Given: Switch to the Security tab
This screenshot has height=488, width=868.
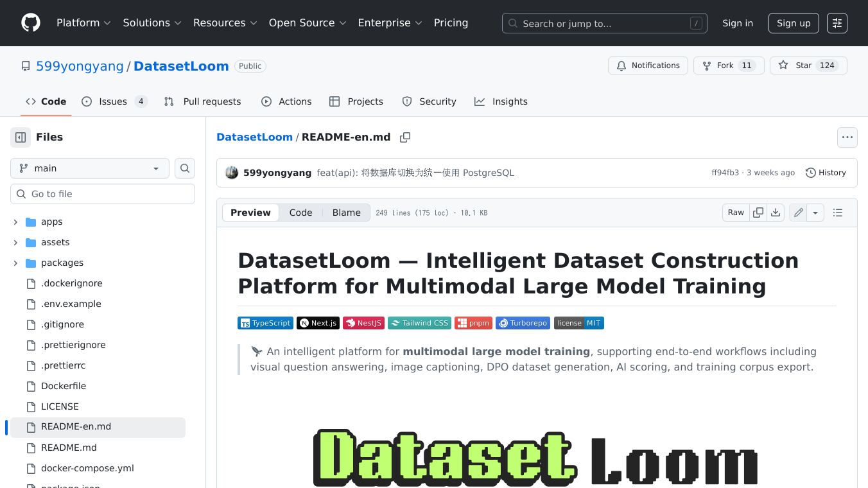Looking at the screenshot, I should pyautogui.click(x=429, y=101).
